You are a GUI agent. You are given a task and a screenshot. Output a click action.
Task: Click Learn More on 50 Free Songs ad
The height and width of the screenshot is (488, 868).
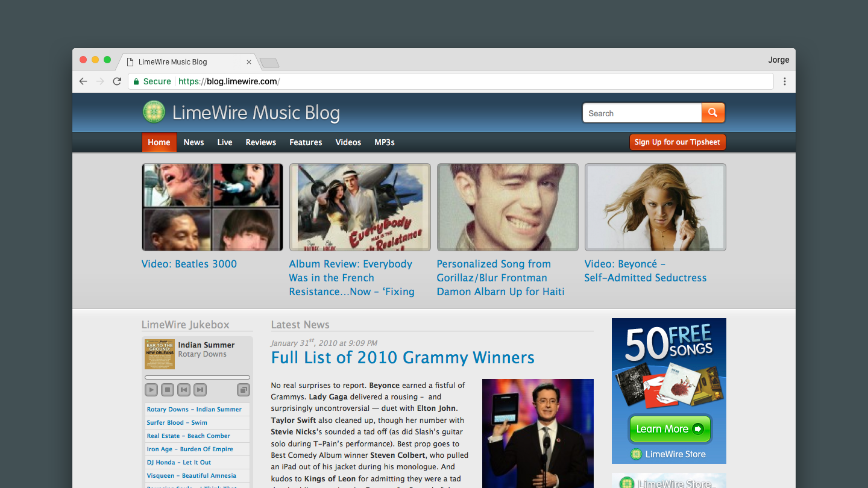coord(670,429)
